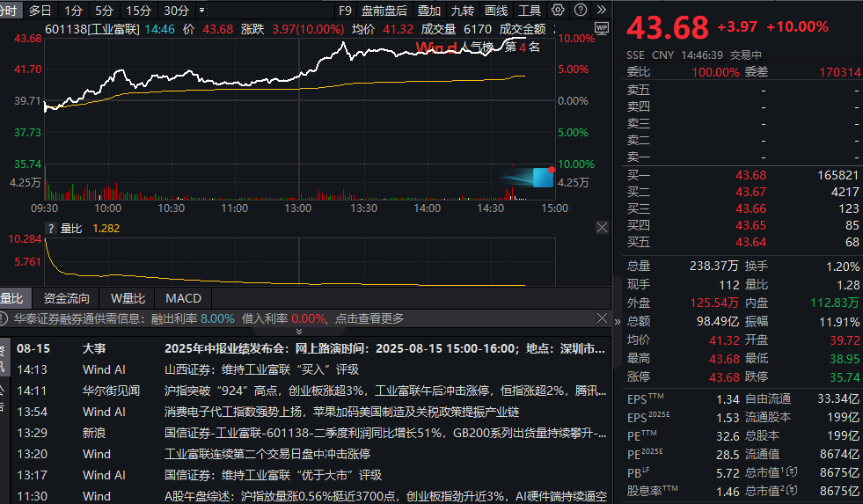Open the 工具 tools menu

coord(530,11)
